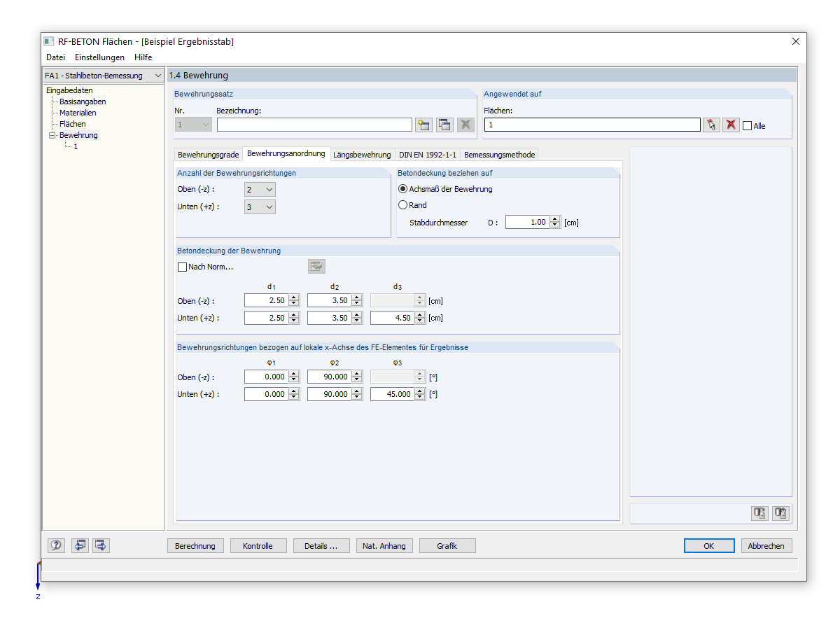
Task: Click the Unten (+z) d3 field showing 4.50
Action: click(392, 318)
